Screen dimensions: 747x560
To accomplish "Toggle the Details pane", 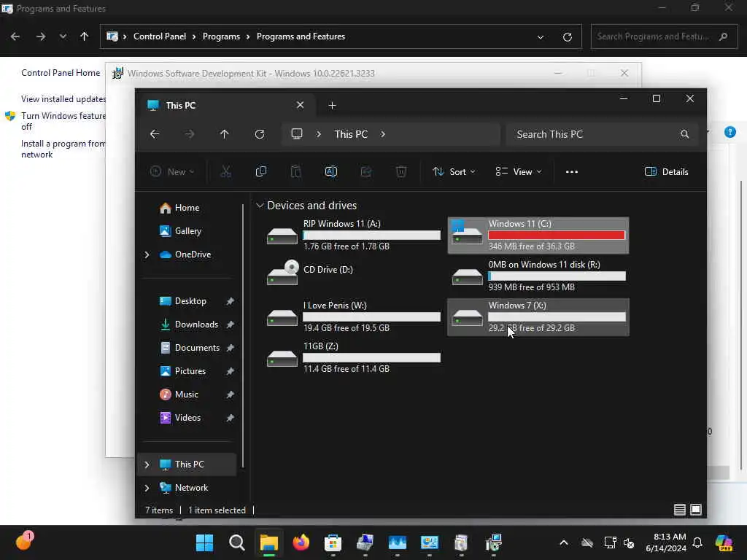I will 667,172.
